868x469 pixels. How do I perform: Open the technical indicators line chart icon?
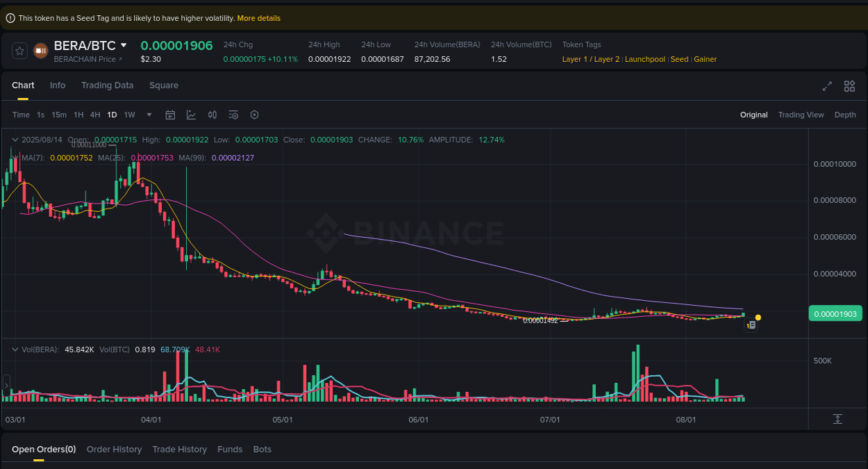(191, 115)
